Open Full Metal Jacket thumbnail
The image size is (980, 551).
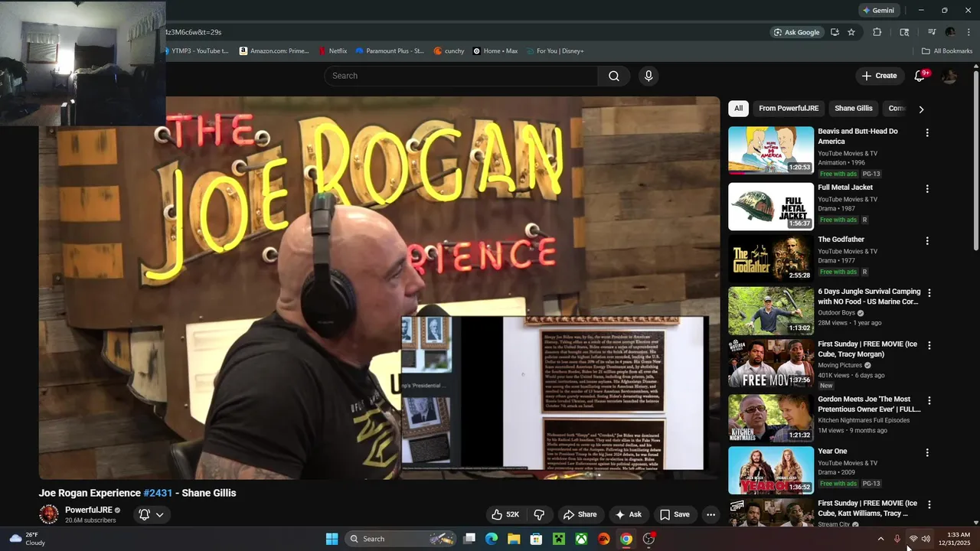[x=771, y=207]
